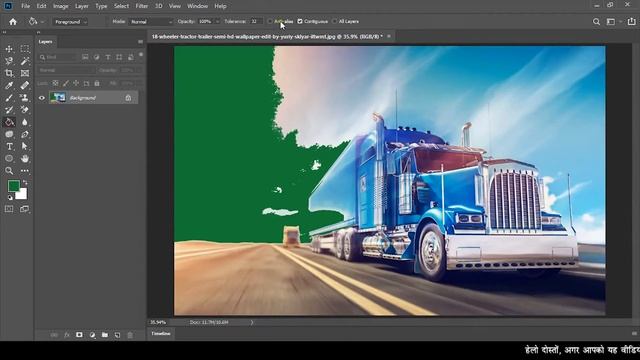The image size is (640, 360).
Task: Switch to the Layers panel tab
Action: [45, 42]
